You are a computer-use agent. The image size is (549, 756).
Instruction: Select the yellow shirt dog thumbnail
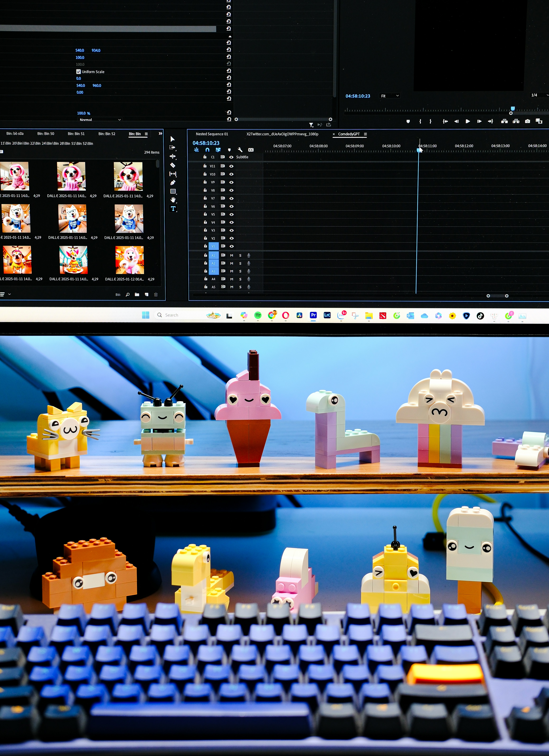pos(17,260)
